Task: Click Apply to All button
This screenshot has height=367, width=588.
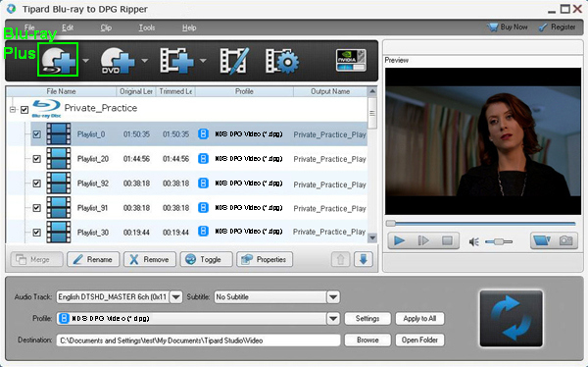Action: click(x=419, y=319)
